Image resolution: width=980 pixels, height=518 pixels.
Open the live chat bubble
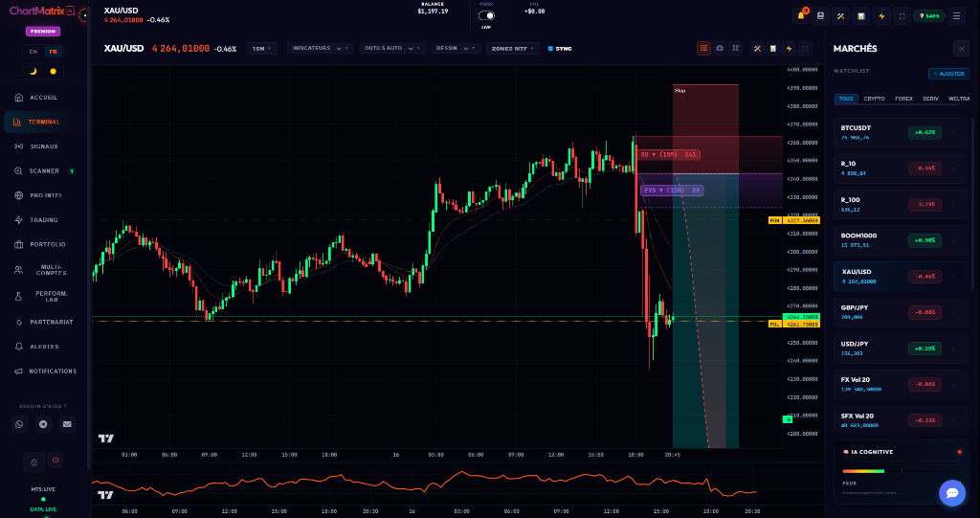pyautogui.click(x=952, y=493)
